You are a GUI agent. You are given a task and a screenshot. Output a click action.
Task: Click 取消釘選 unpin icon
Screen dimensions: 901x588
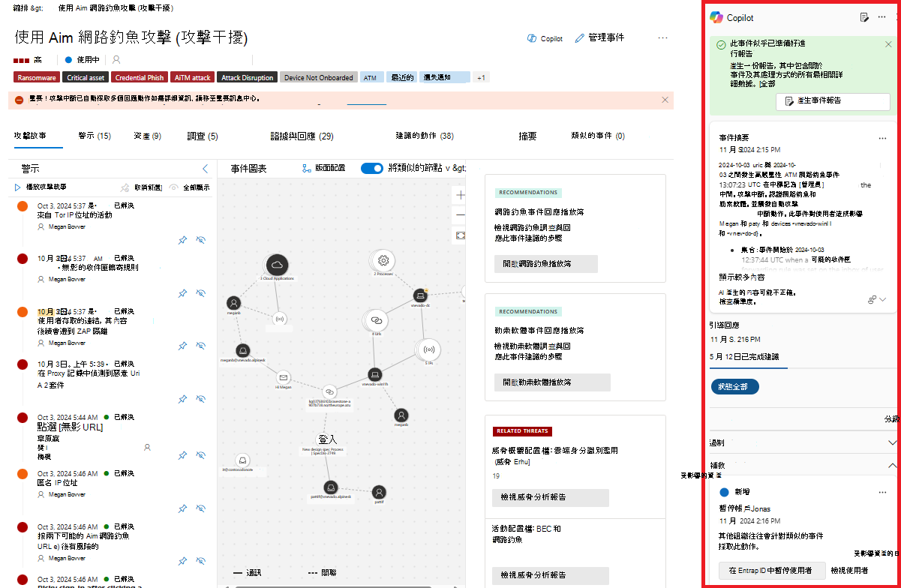coord(125,187)
